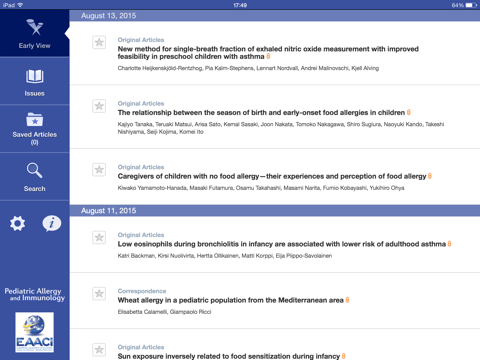
Task: Open Sun exposure food sensitization article
Action: click(229, 356)
